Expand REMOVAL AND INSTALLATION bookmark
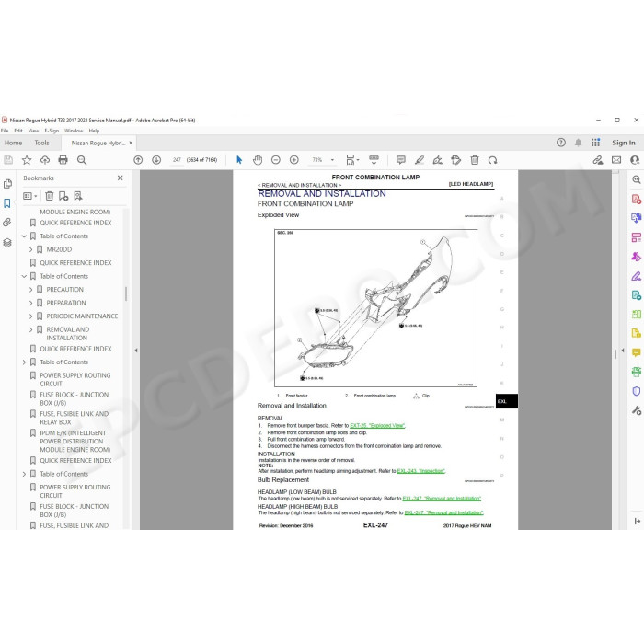The height and width of the screenshot is (644, 644). pyautogui.click(x=30, y=329)
